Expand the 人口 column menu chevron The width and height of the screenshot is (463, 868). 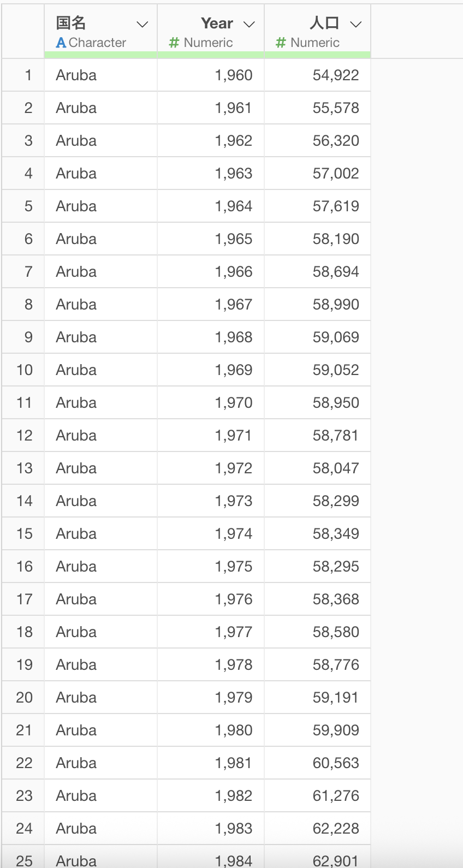pyautogui.click(x=356, y=24)
